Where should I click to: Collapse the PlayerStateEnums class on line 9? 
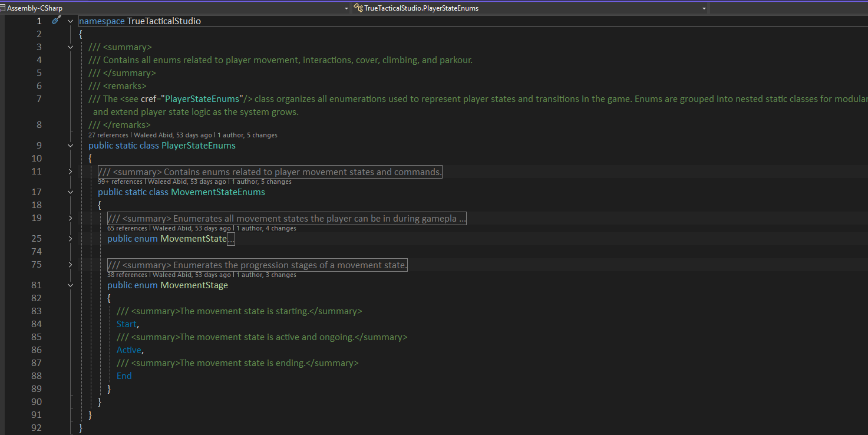[x=71, y=146]
